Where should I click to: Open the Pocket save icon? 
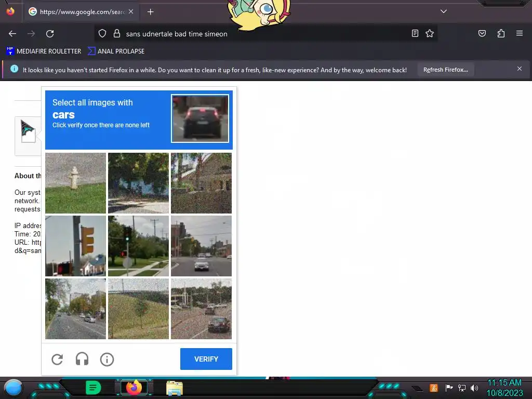pyautogui.click(x=482, y=33)
